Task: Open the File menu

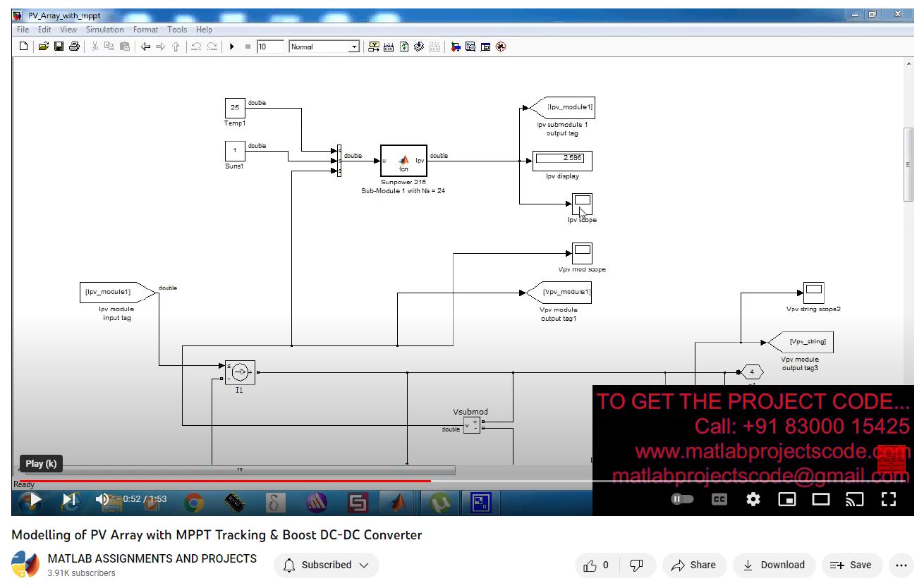Action: pos(23,30)
